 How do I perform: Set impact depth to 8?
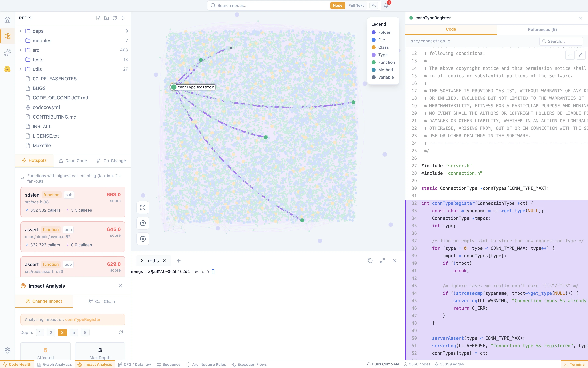pos(85,332)
